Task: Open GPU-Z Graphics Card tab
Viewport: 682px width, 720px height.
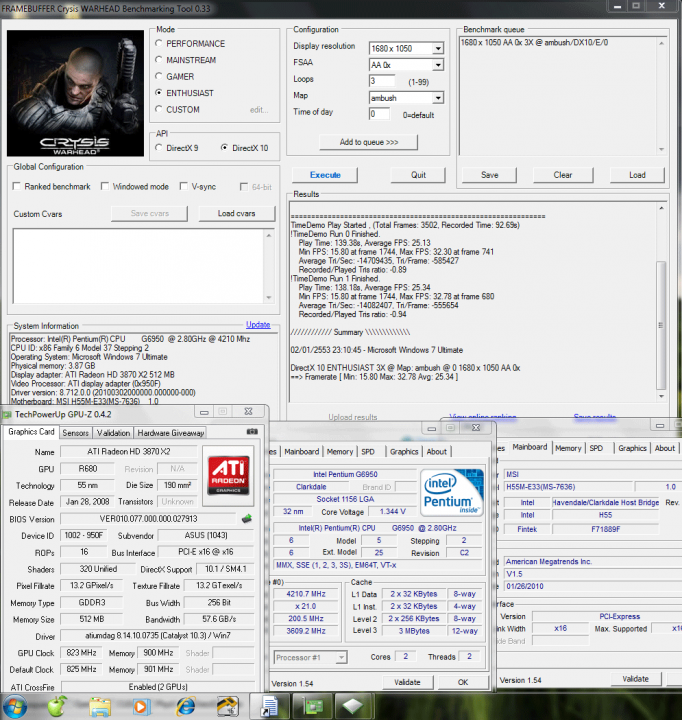Action: point(31,432)
